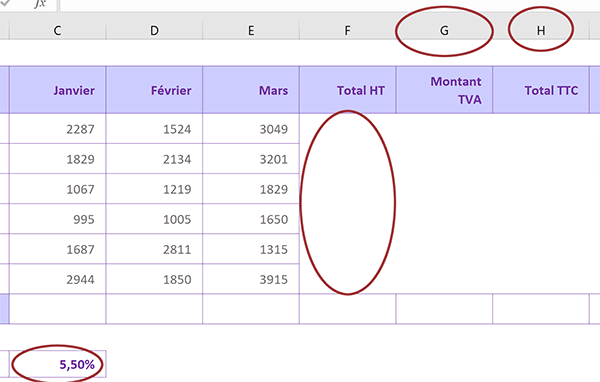Select column E header
This screenshot has height=382, width=600.
[x=251, y=31]
